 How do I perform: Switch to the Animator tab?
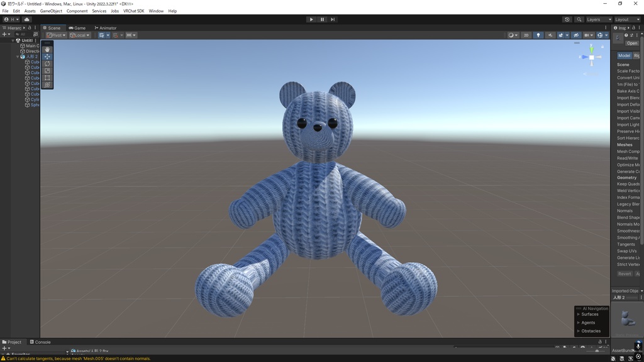point(106,28)
